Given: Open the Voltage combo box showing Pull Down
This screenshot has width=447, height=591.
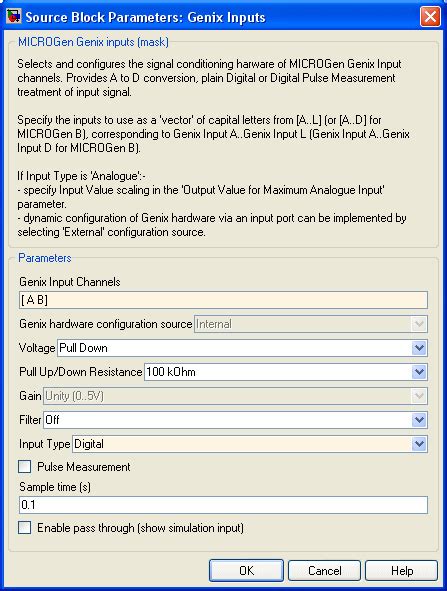Looking at the screenshot, I should (x=242, y=348).
